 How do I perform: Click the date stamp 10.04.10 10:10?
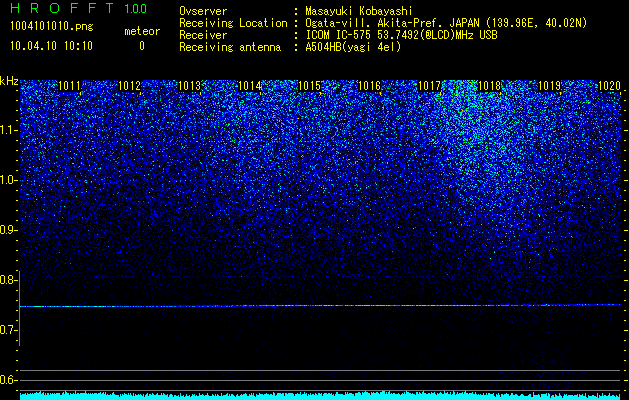click(51, 46)
